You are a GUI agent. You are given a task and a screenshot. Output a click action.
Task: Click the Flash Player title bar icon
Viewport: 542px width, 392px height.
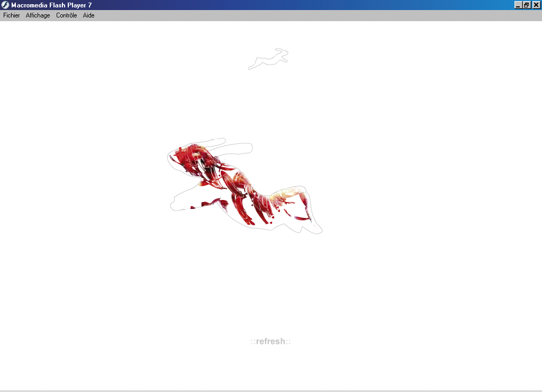click(x=5, y=5)
